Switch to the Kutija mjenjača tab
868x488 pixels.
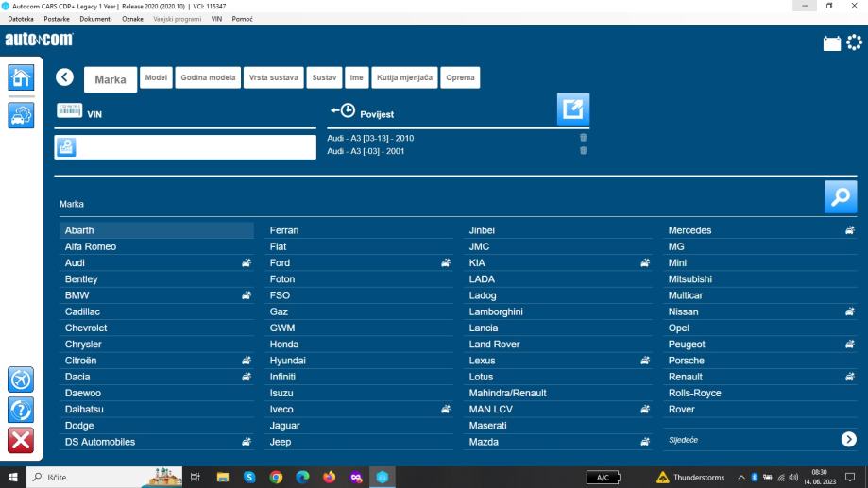(404, 77)
